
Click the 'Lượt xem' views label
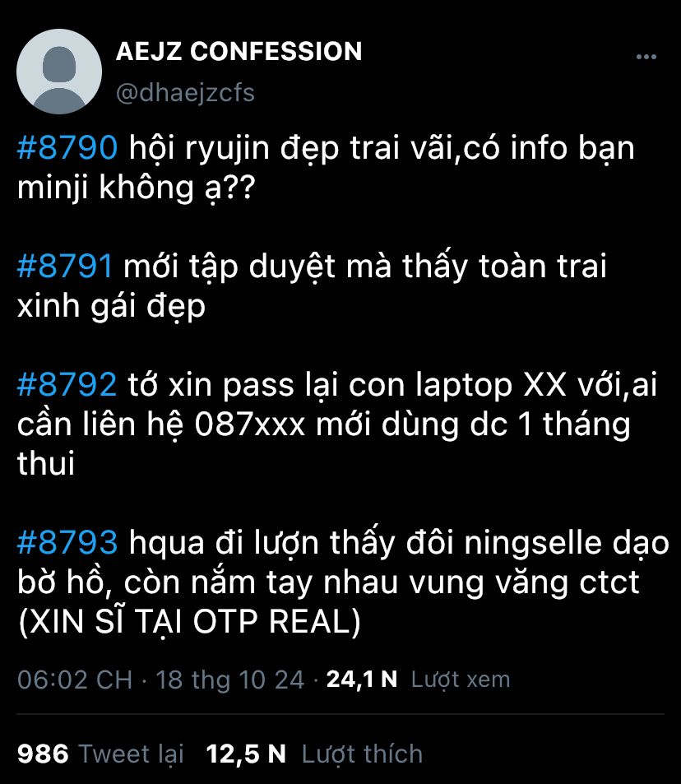[x=461, y=680]
